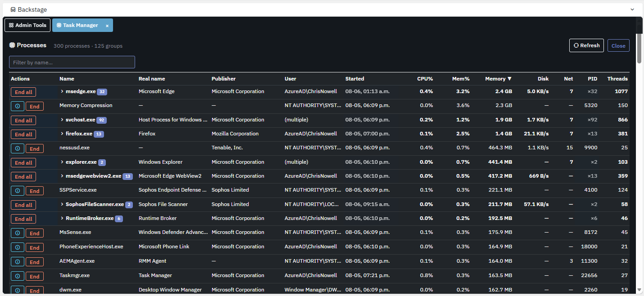End all RuntimeBroker.exe processes

coord(23,219)
